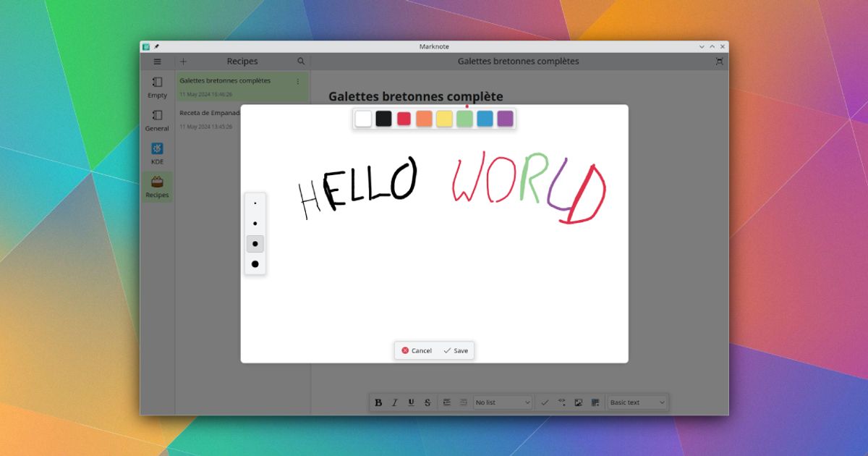Open the Empty notebook
This screenshot has width=868, height=456.
coord(157,88)
